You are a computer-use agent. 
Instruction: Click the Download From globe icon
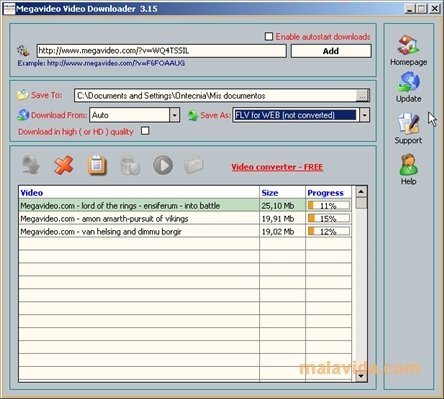[x=23, y=115]
